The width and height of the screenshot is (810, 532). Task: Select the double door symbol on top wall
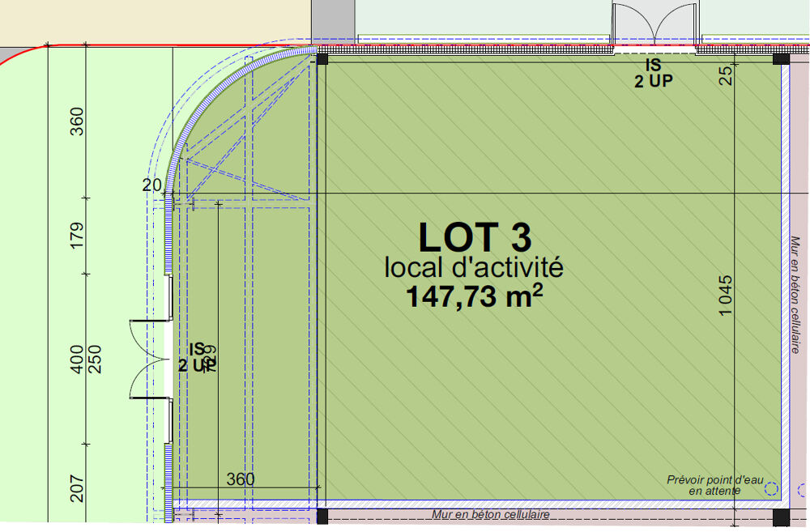click(x=655, y=23)
